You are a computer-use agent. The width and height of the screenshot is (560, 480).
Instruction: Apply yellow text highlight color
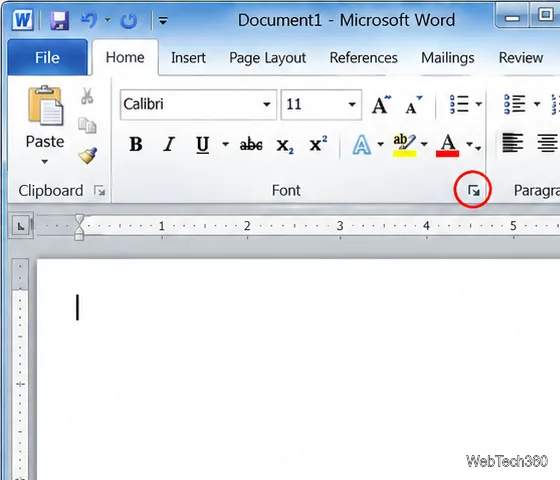pos(405,145)
